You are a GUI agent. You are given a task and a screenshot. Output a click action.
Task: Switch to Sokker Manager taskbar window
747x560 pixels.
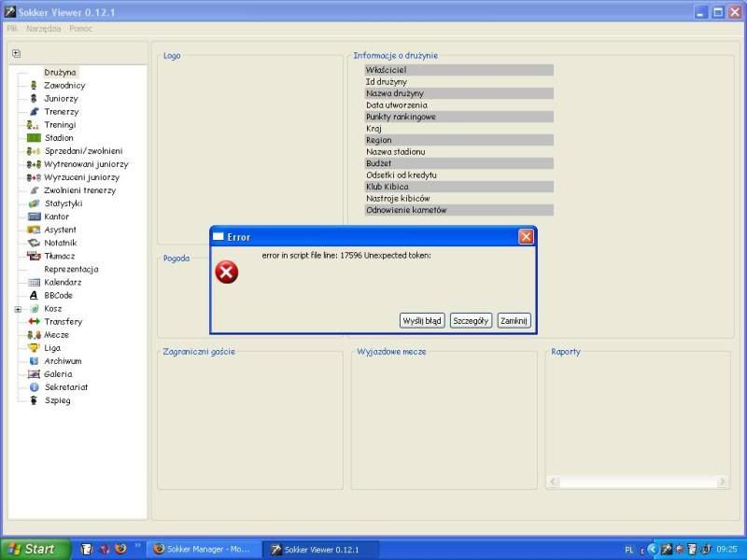point(203,549)
